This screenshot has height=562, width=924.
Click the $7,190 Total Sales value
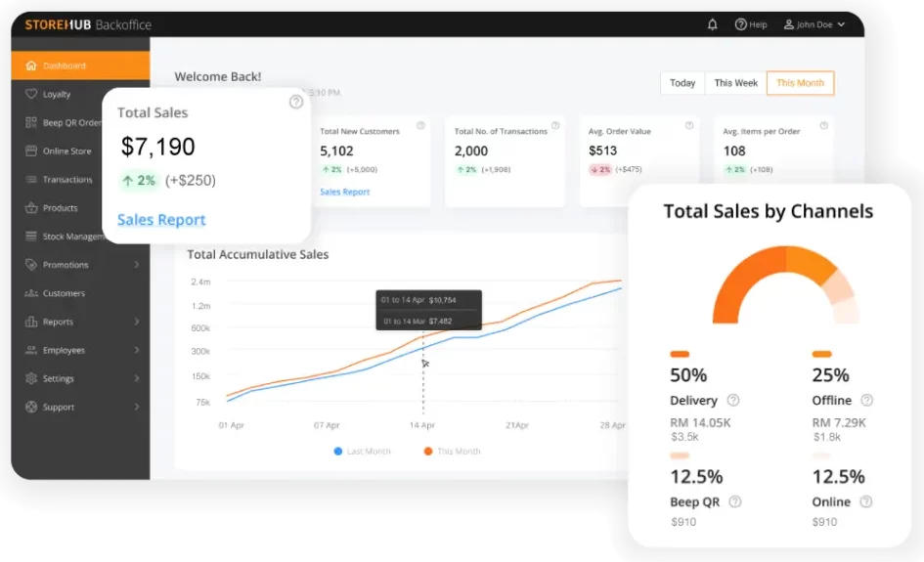158,147
